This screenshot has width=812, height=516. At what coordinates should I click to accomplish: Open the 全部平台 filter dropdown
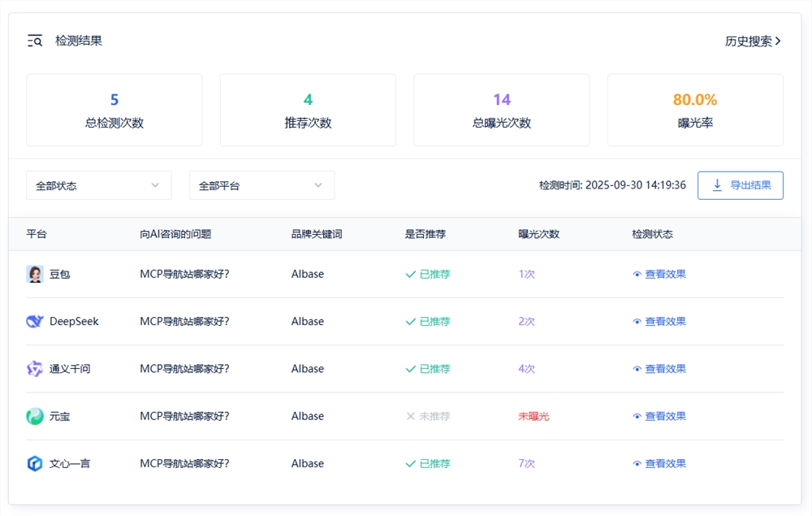[x=261, y=185]
